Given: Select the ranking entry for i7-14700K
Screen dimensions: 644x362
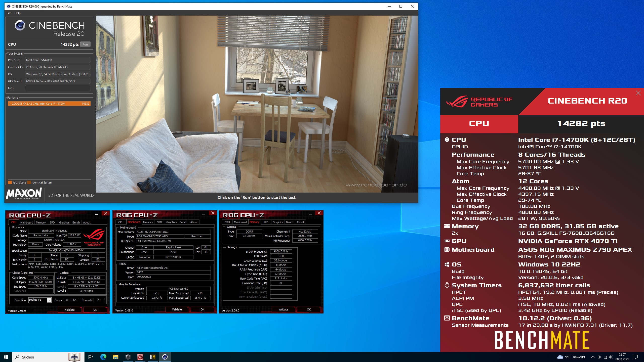Looking at the screenshot, I should [x=49, y=104].
